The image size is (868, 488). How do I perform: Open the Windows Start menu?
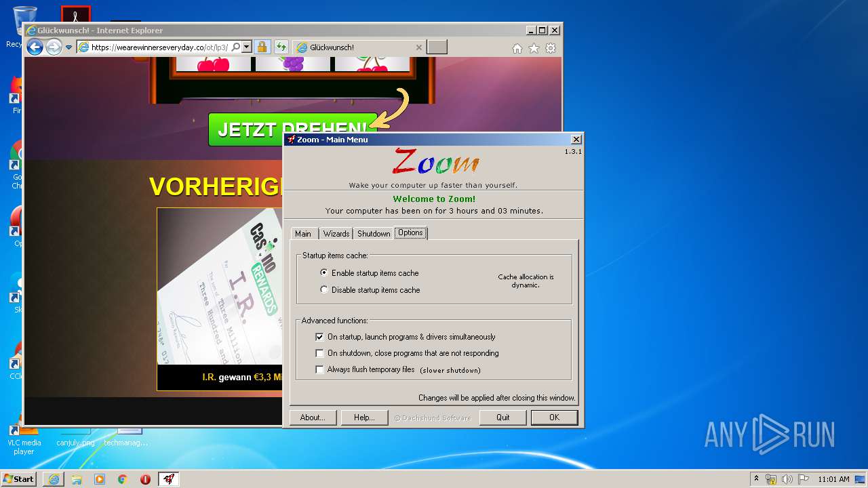tap(18, 479)
